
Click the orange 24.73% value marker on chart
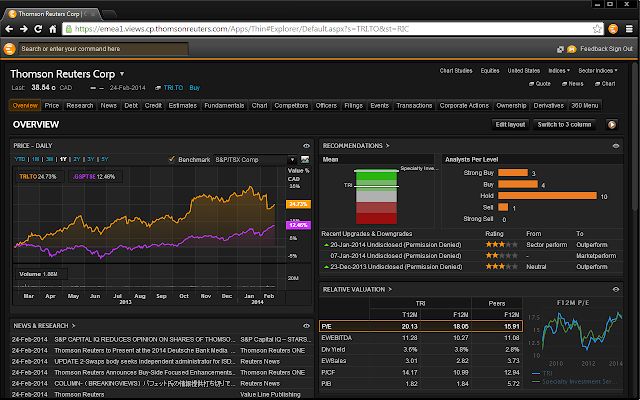(x=298, y=204)
